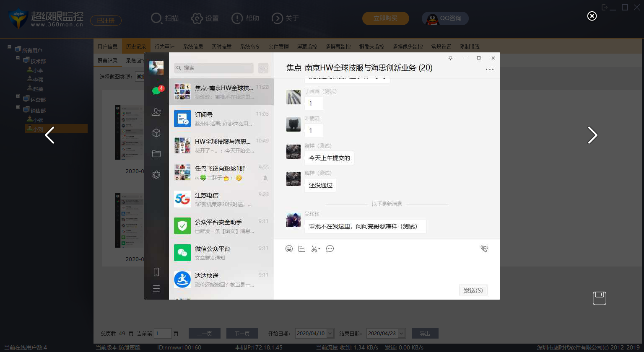Click the right arrow for next screenshot
Screen dimensions: 644x352
(x=592, y=135)
